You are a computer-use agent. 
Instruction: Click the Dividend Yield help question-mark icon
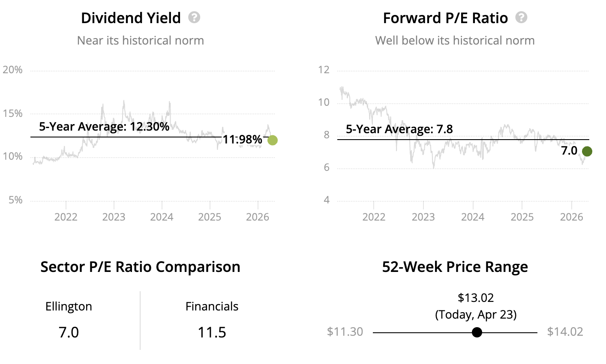point(194,18)
